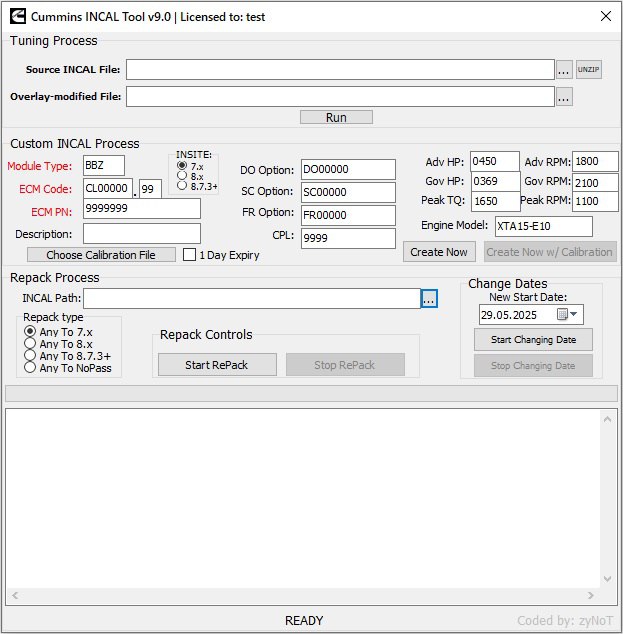This screenshot has width=623, height=634.
Task: Click the Peak TQ field
Action: coord(496,201)
